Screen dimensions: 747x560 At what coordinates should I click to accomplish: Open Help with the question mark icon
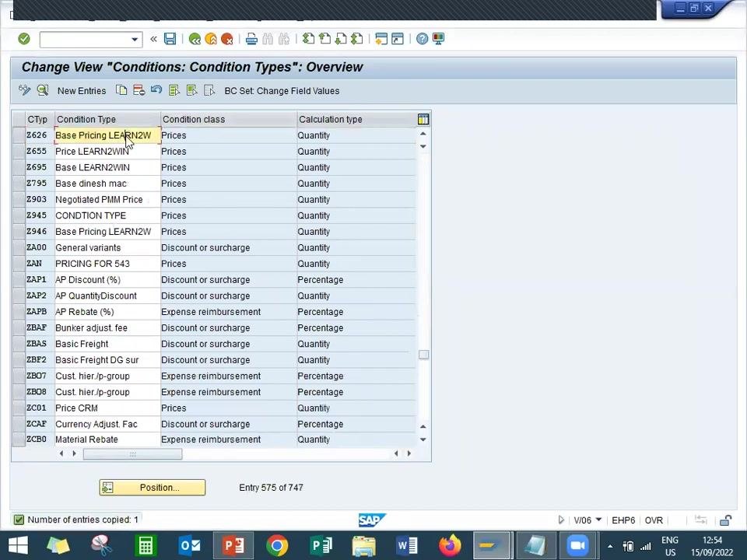pos(422,39)
